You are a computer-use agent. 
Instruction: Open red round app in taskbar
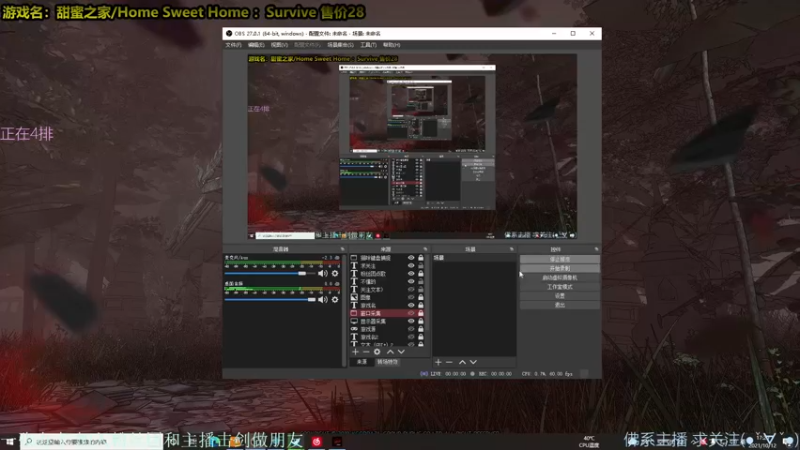click(x=317, y=441)
